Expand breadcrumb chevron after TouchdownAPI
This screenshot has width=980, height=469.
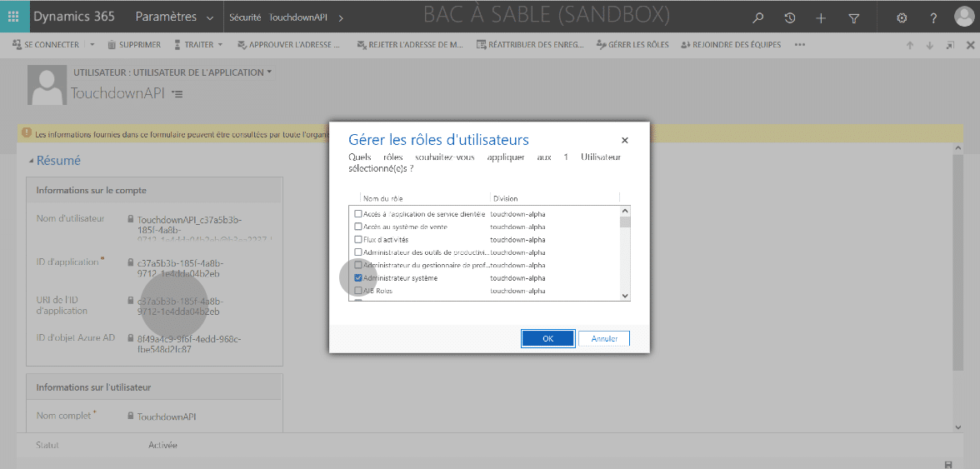point(341,17)
